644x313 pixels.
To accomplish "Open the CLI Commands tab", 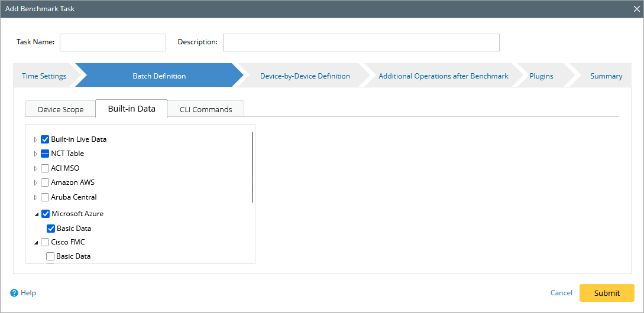I will [206, 109].
